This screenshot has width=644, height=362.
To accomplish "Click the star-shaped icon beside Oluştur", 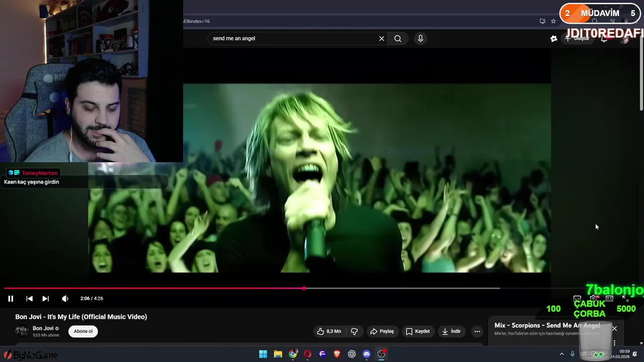I will click(x=553, y=39).
